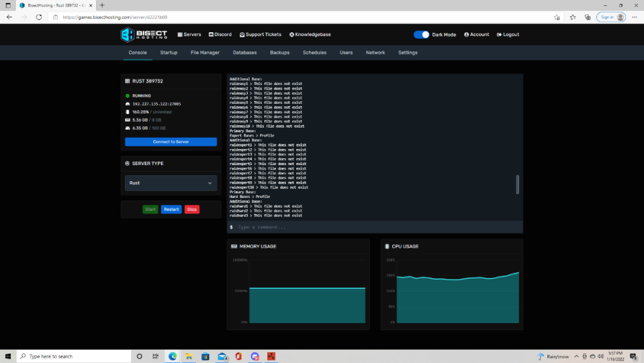Open the Users tab
Screen dimensions: 644x363
click(346, 53)
